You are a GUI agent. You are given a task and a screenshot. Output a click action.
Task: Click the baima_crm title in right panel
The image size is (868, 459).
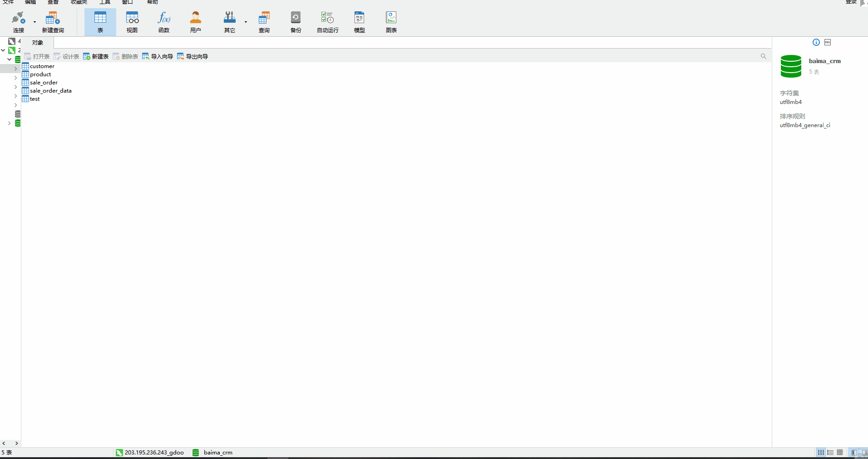point(825,61)
